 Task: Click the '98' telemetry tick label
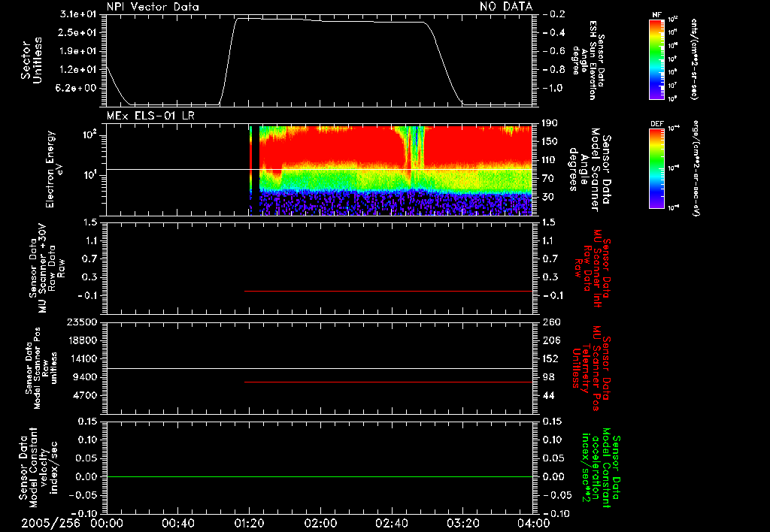[x=548, y=377]
